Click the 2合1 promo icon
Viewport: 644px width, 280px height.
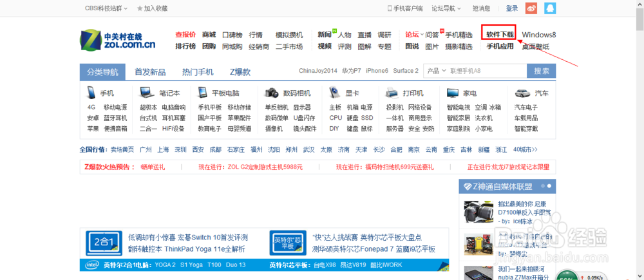[104, 243]
